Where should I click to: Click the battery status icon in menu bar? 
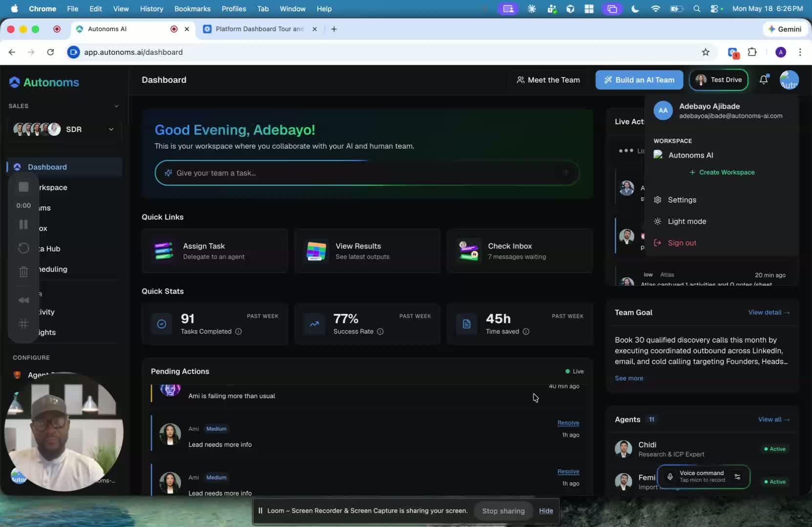(x=677, y=9)
